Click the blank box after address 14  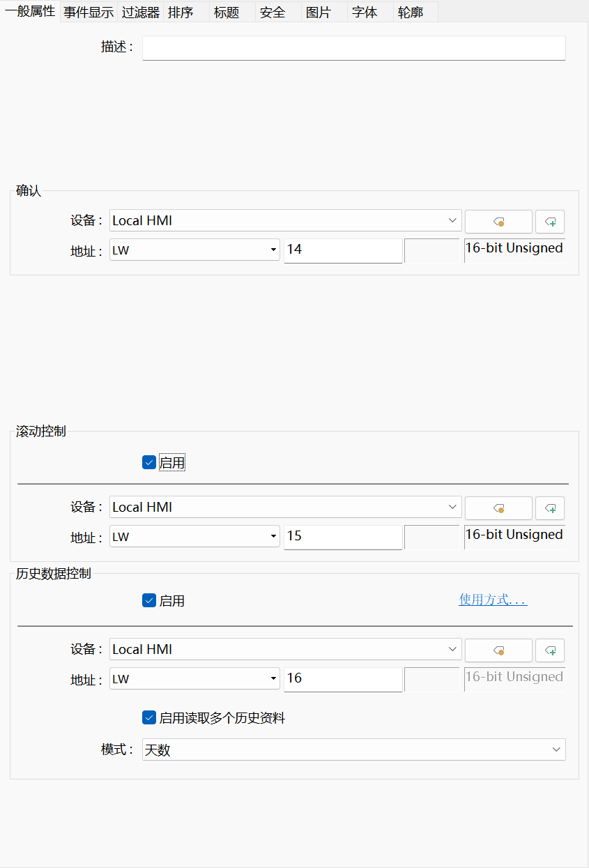click(x=432, y=250)
